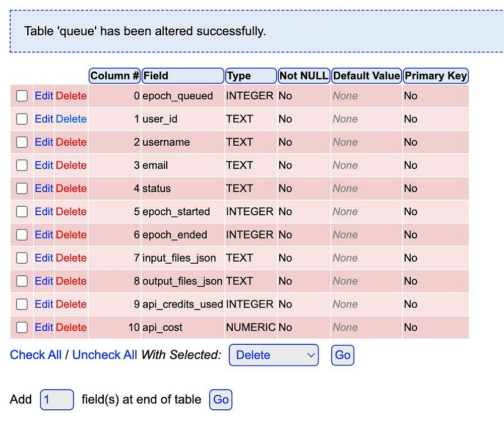Check the api_cost row checkbox
504x425 pixels.
(22, 327)
